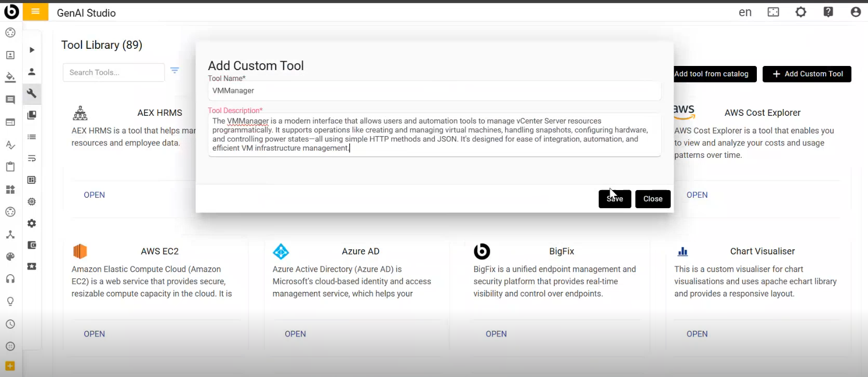
Task: Click the Add Custom Tool button
Action: [x=807, y=74]
